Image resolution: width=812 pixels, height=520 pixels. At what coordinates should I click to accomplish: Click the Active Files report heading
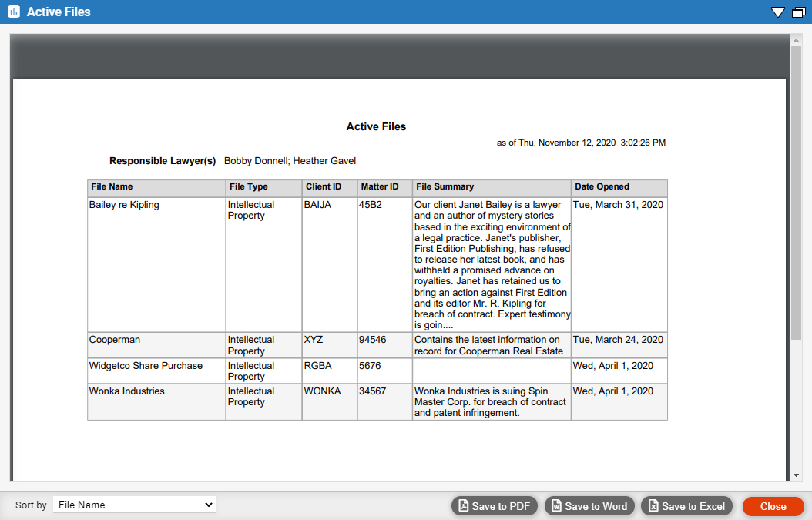[376, 126]
